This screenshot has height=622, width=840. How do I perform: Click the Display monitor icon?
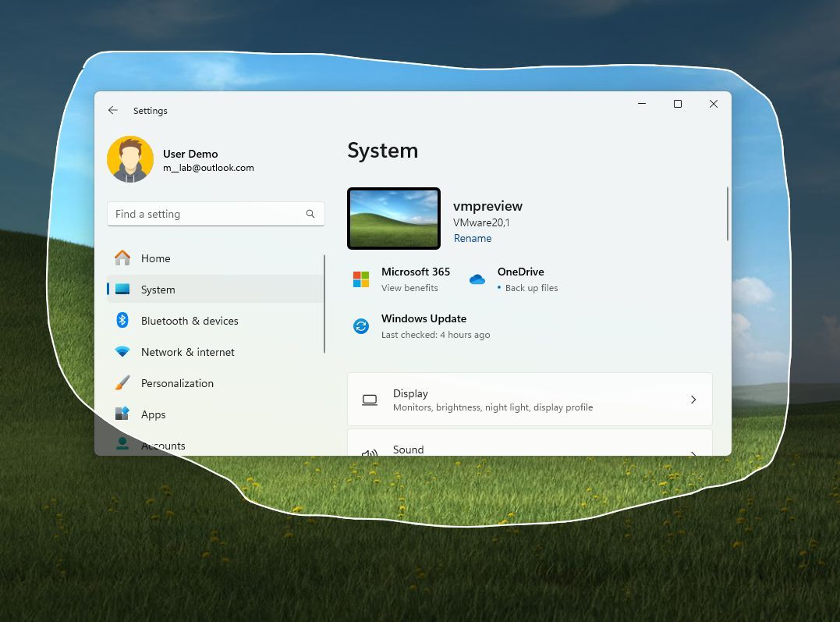click(369, 399)
